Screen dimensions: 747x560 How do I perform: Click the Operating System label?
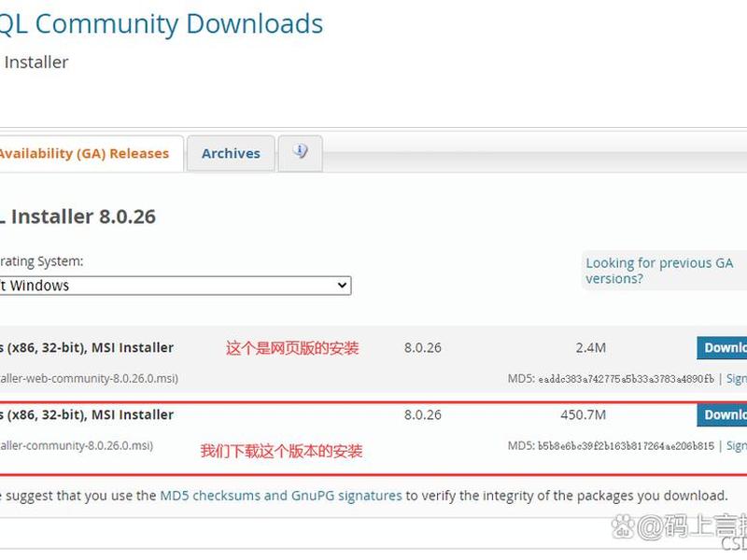click(41, 261)
